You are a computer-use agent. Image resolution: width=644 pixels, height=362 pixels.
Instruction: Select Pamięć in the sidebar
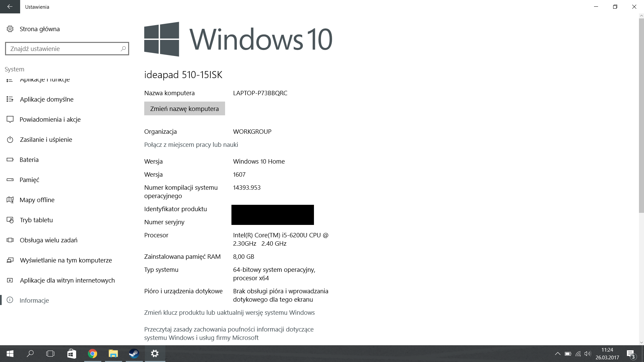point(30,180)
